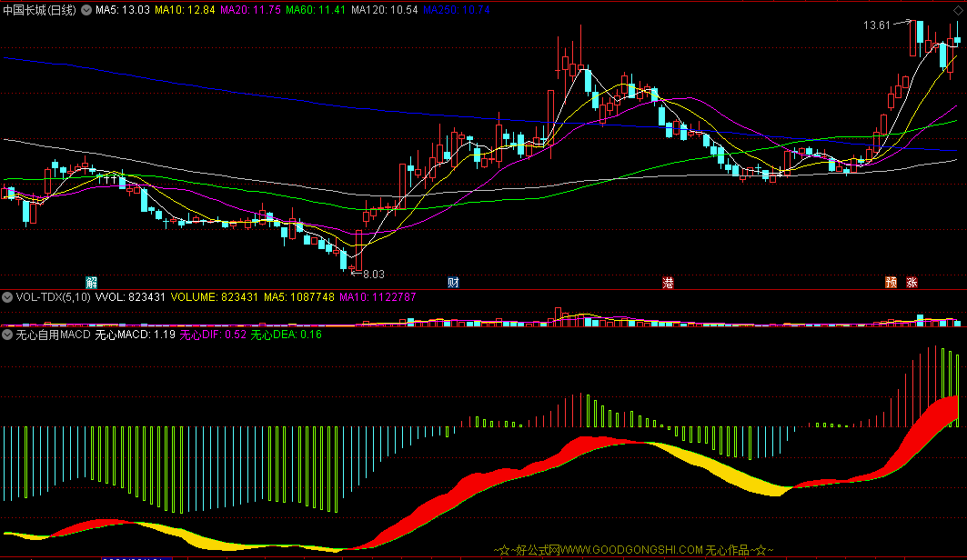Viewport: 967px width, 560px height.
Task: Open the 涨 info marker
Action: pos(912,283)
